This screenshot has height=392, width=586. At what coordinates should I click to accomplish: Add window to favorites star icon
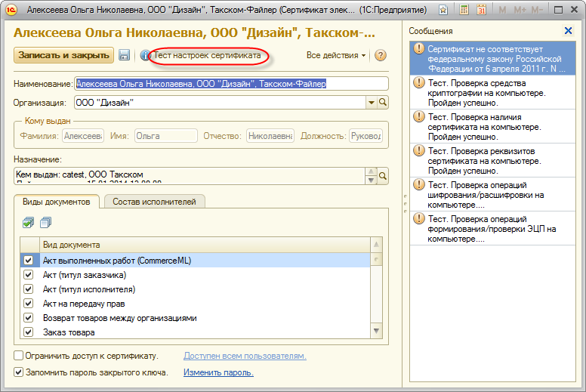click(443, 10)
